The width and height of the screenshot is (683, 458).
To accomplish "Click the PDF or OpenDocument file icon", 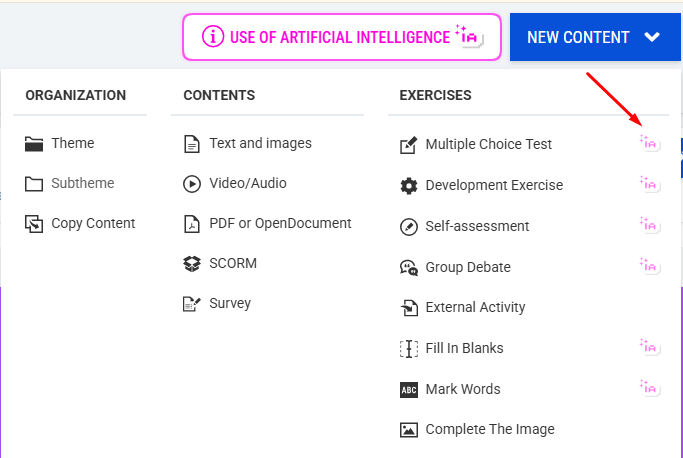I will (192, 224).
